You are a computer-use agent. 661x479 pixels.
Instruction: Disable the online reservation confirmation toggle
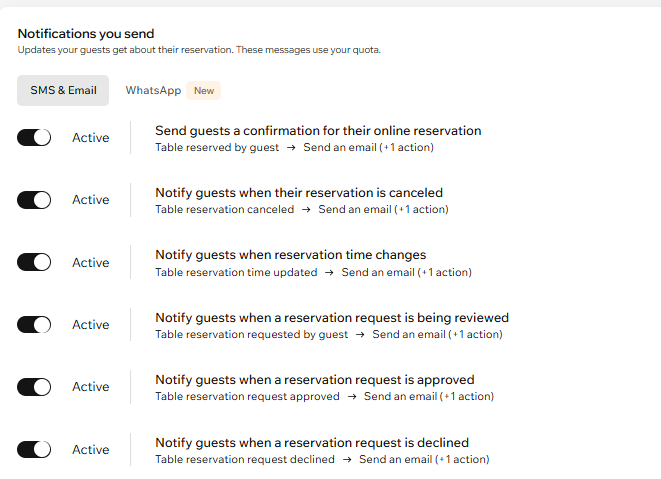coord(34,137)
